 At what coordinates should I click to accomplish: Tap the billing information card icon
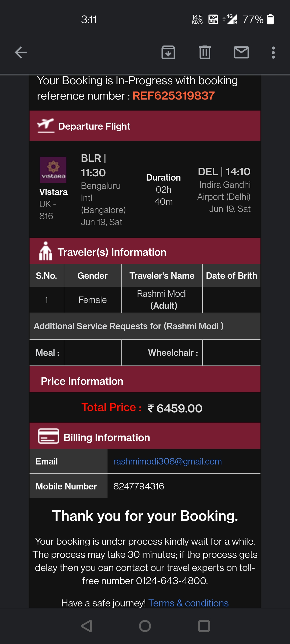(x=48, y=436)
